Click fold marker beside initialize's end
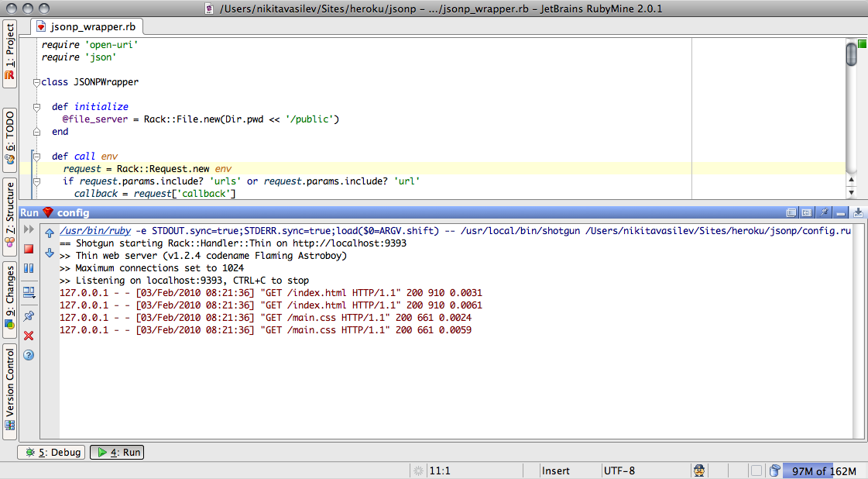The image size is (868, 479). coord(36,132)
